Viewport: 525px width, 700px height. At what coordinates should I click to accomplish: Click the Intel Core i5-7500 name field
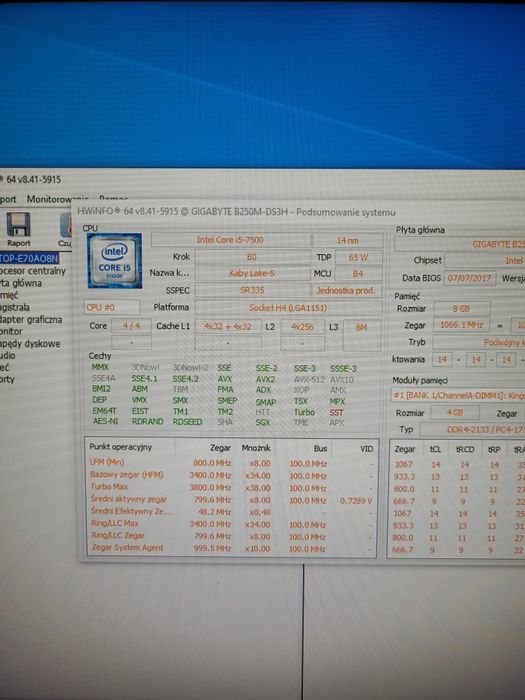click(230, 240)
